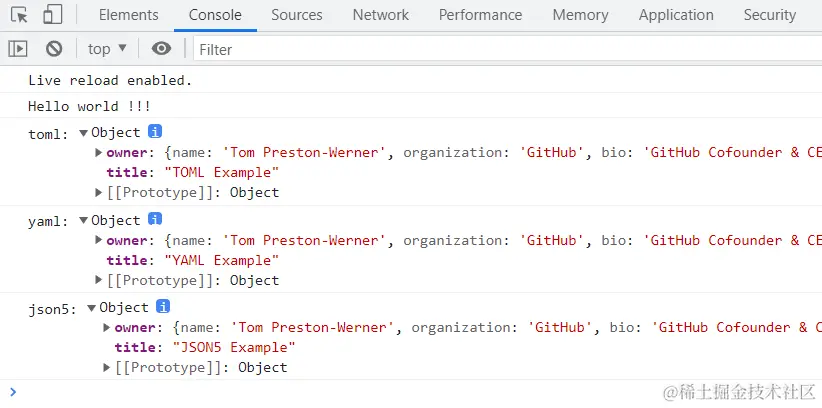
Task: Collapse the json5 Object tree
Action: pos(92,307)
